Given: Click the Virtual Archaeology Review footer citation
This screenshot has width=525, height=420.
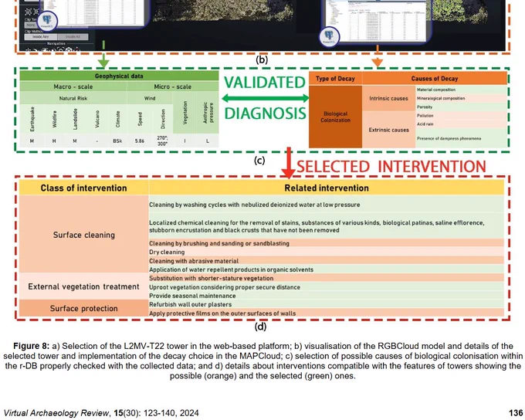Looking at the screenshot, I should pos(101,413).
